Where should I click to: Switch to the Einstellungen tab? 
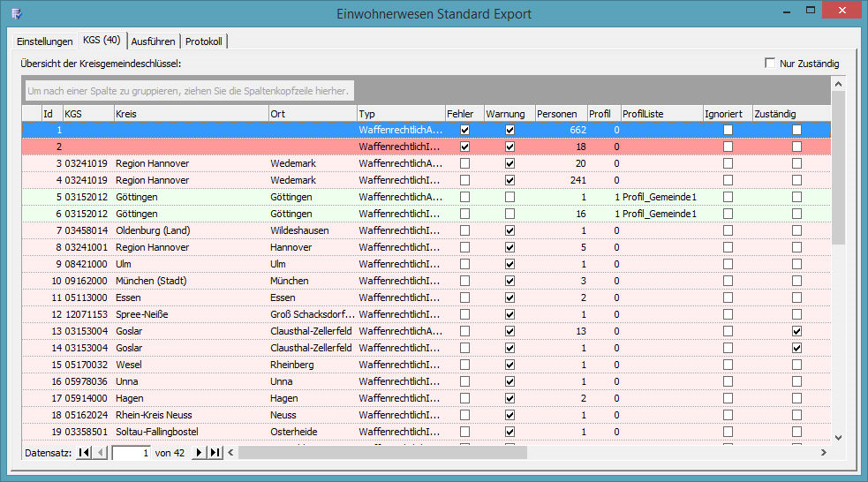click(x=45, y=41)
